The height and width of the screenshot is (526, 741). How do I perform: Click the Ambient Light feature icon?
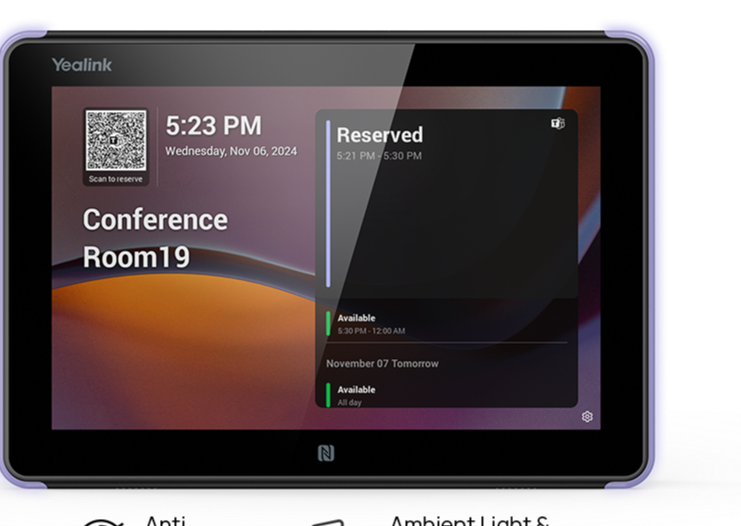(x=325, y=521)
